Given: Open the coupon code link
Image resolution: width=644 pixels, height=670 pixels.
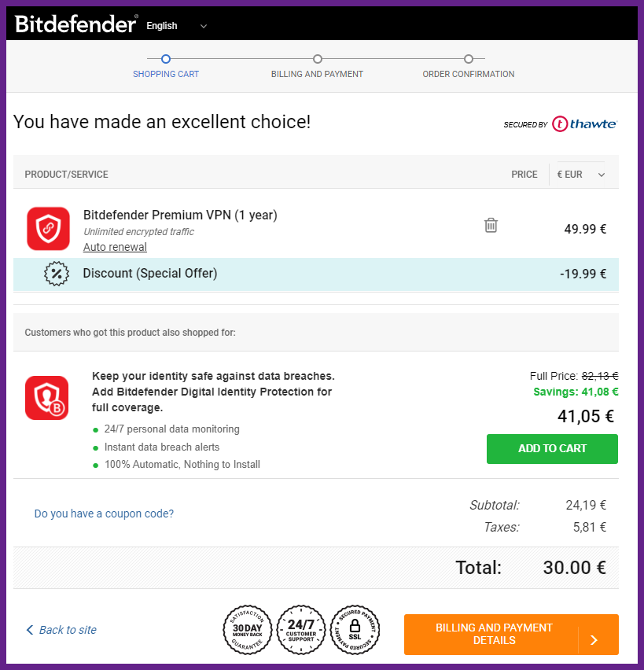Looking at the screenshot, I should click(x=104, y=514).
